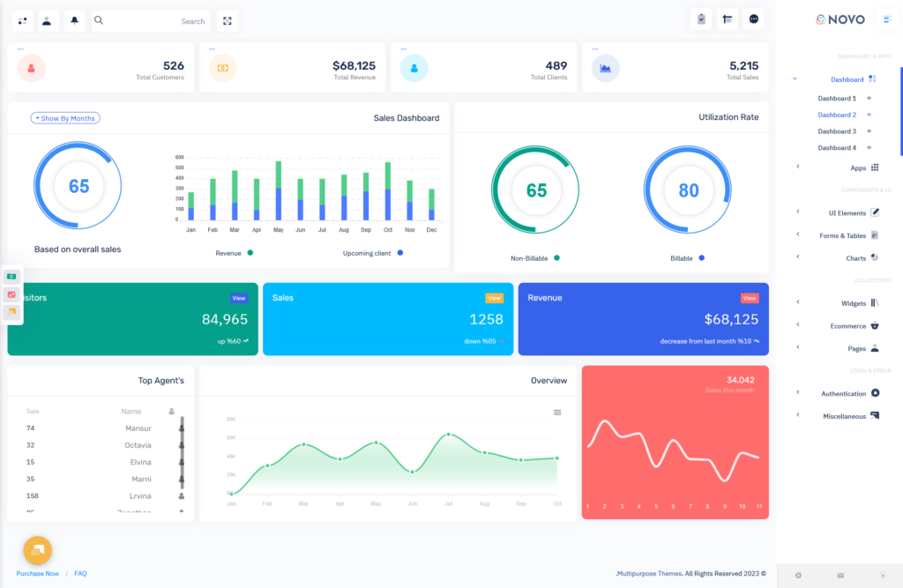The image size is (903, 588).
Task: Click the user profile icon in top toolbar
Action: 49,20
